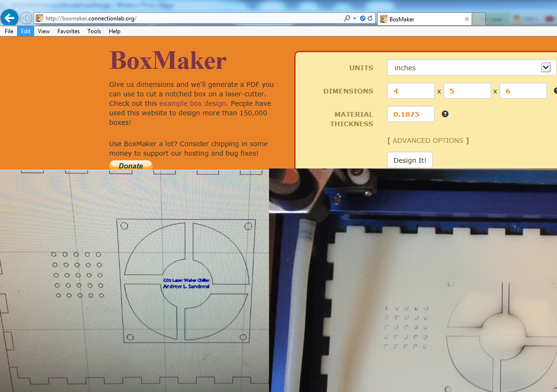The height and width of the screenshot is (392, 557).
Task: Open the View menu
Action: [44, 31]
